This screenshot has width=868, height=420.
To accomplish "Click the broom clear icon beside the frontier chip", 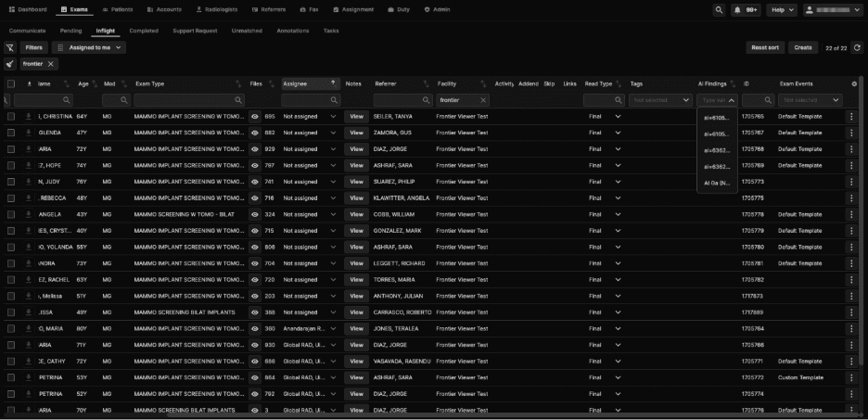I will tap(10, 64).
